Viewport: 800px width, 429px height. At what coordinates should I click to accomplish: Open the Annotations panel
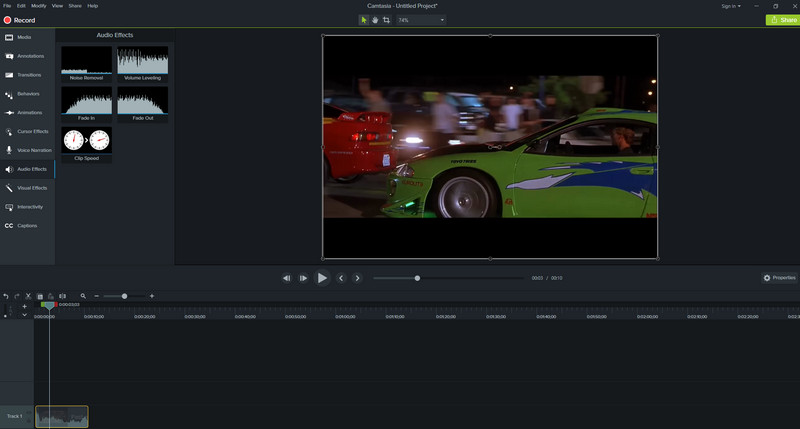click(27, 56)
